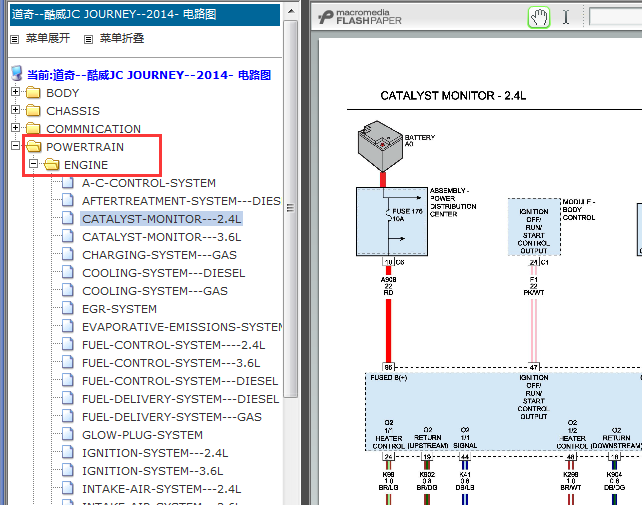Open IGNITION-SYSTEM--3.6L diagram
This screenshot has width=642, height=505.
point(152,471)
